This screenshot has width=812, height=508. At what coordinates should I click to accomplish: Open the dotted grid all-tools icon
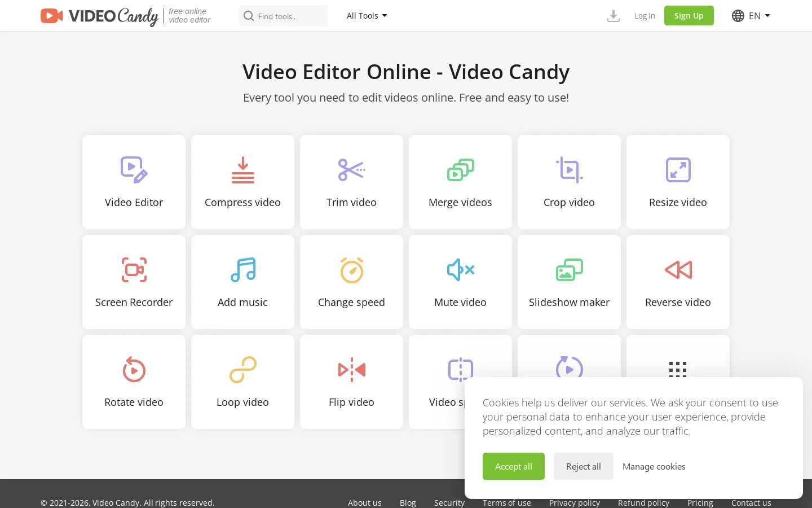[678, 369]
